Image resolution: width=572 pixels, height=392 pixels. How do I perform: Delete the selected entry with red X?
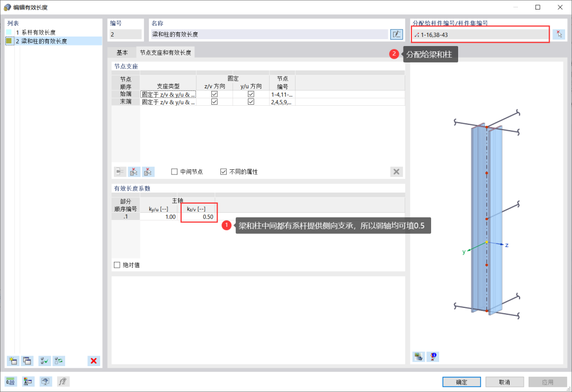(94, 361)
